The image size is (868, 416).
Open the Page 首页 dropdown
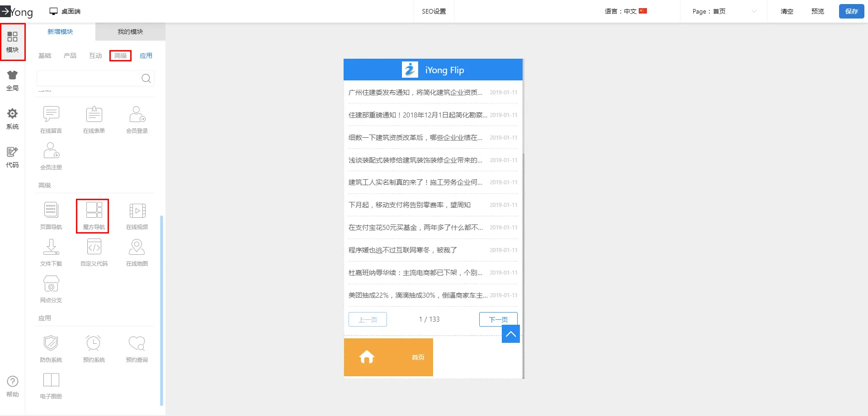pos(724,11)
